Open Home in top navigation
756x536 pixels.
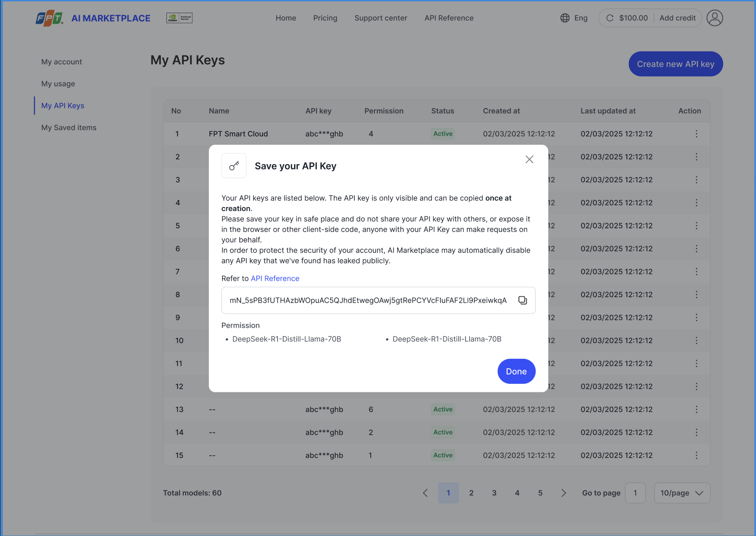(x=286, y=18)
